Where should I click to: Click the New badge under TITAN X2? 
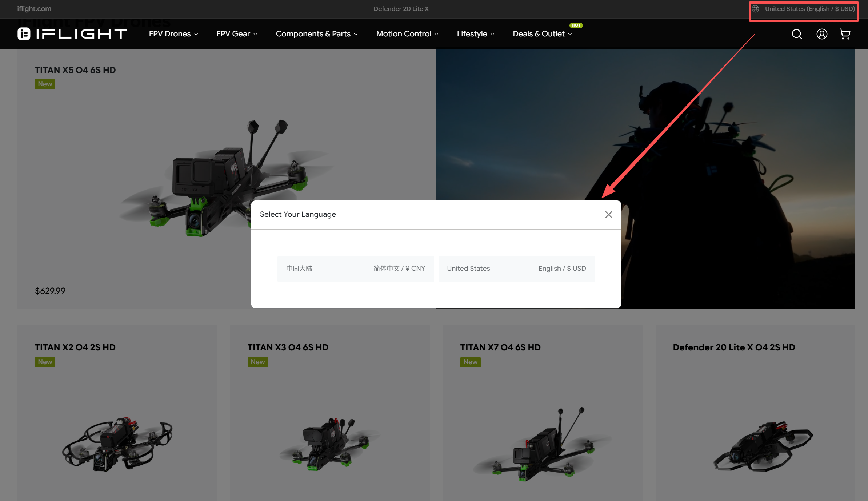(x=45, y=362)
